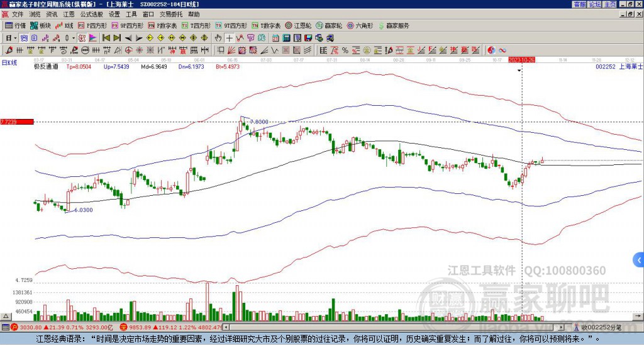Click the red 7.7239 price marker
644x345 pixels.
coord(16,122)
